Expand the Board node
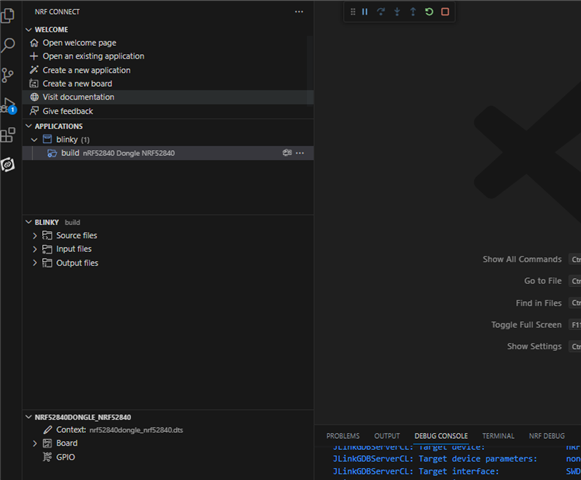581x480 pixels. (34, 443)
